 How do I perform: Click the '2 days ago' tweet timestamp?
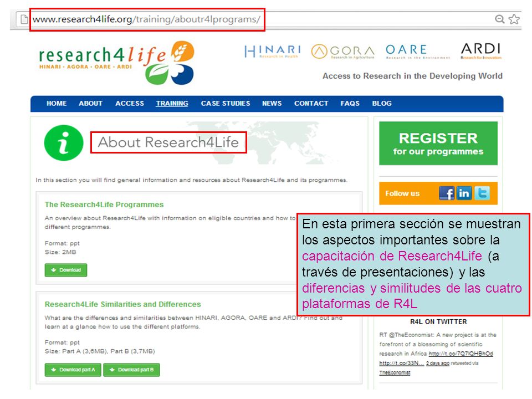[438, 364]
